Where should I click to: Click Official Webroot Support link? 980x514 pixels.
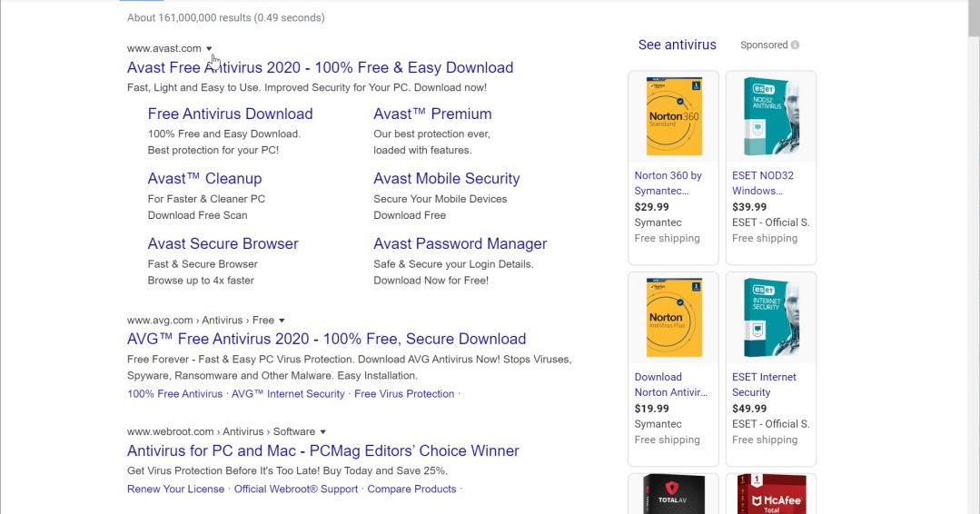coord(295,489)
